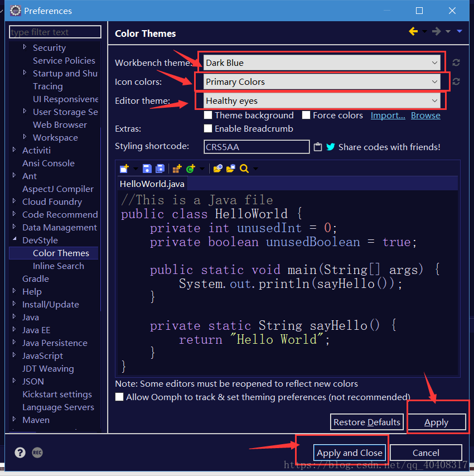Select Service Policies in the tree
474x476 pixels.
point(64,61)
